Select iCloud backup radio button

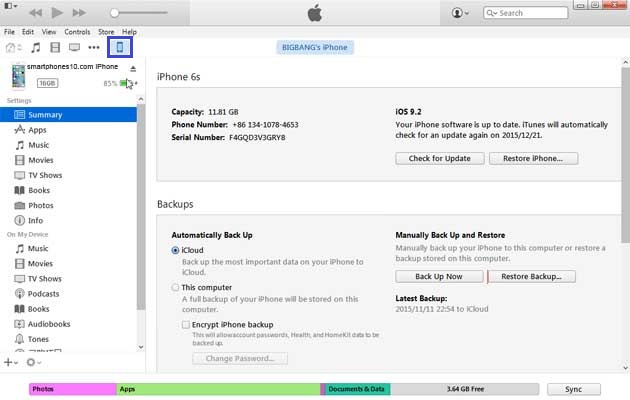pos(175,250)
